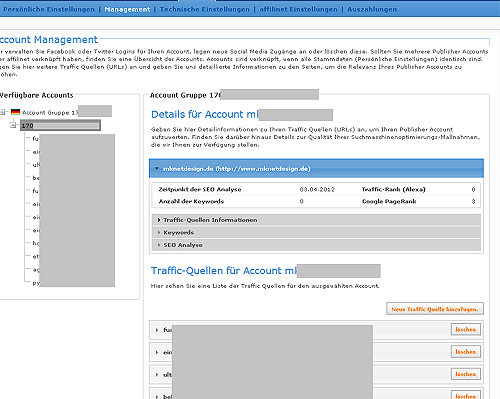The image size is (500, 399).
Task: Open affilinet Einstellungen menu item
Action: point(298,9)
